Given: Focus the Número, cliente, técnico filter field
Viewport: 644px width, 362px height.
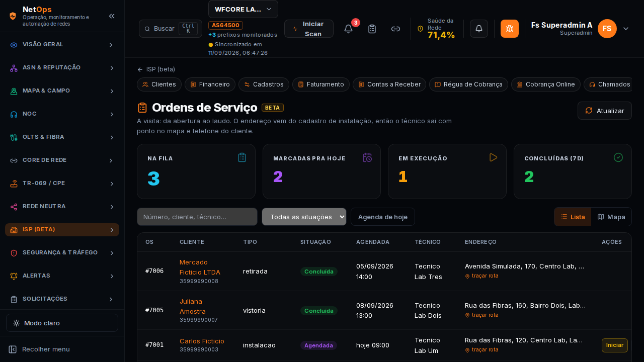Looking at the screenshot, I should coord(197,217).
